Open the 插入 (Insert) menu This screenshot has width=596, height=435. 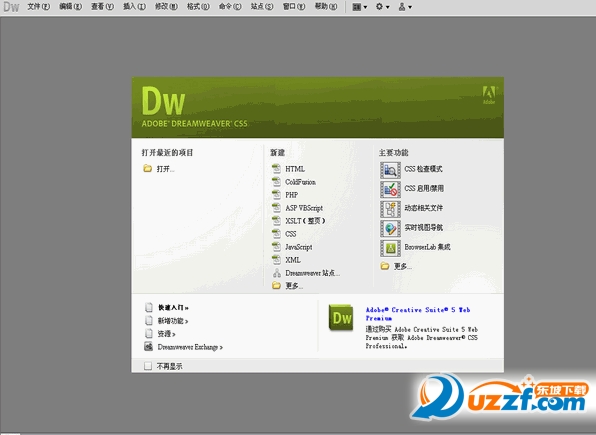(134, 6)
